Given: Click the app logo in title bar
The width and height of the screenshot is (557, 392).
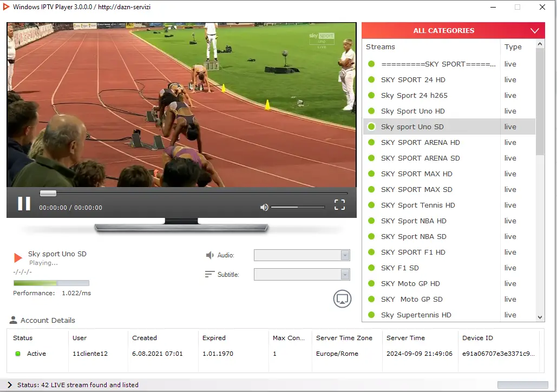Looking at the screenshot, I should [x=6, y=6].
